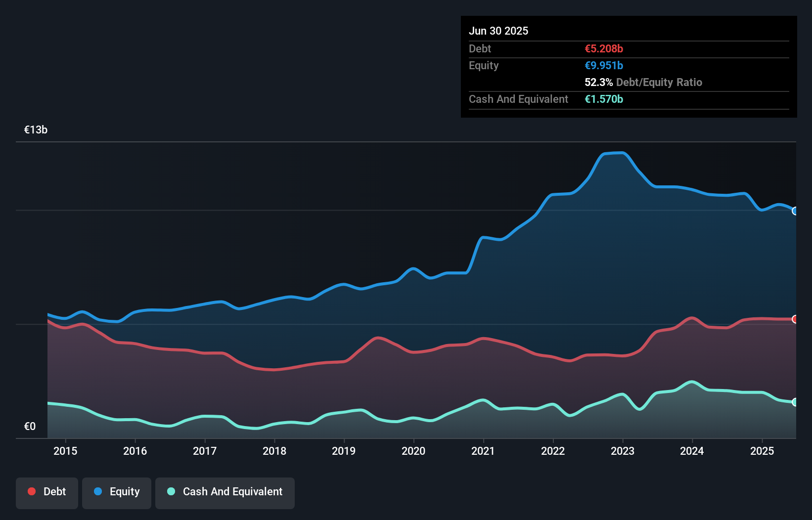Toggle the Debt legend button
Screen dimensions: 812x520
47,492
